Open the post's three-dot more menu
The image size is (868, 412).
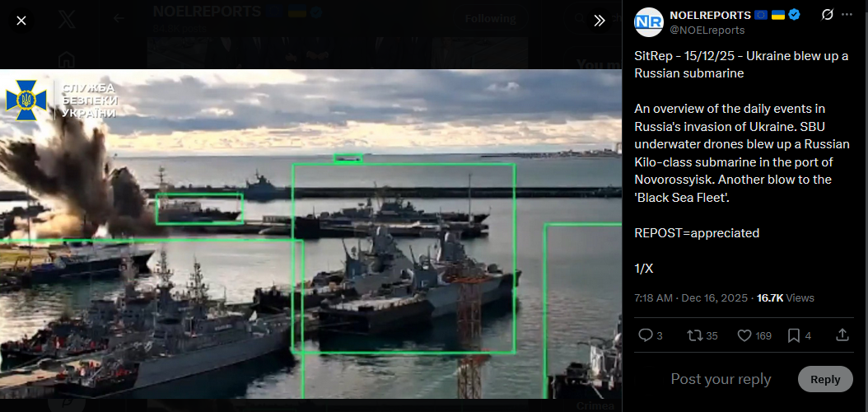coord(847,15)
